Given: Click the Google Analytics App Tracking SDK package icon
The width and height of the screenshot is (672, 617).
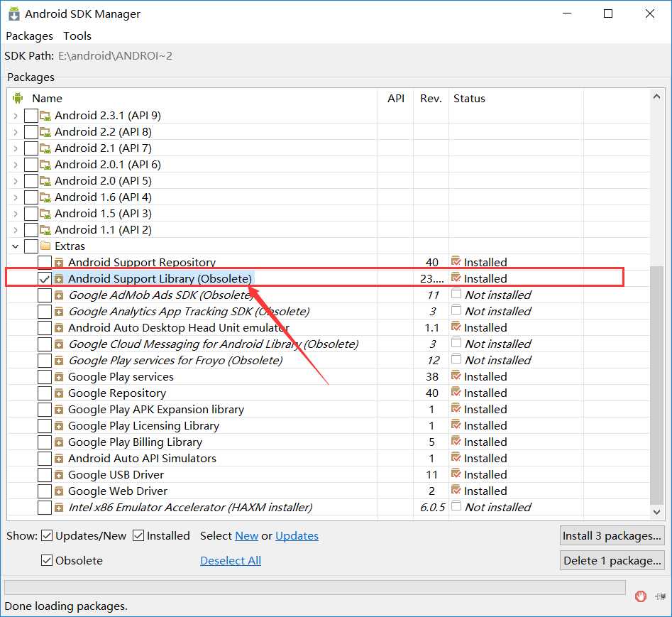Looking at the screenshot, I should click(x=59, y=312).
